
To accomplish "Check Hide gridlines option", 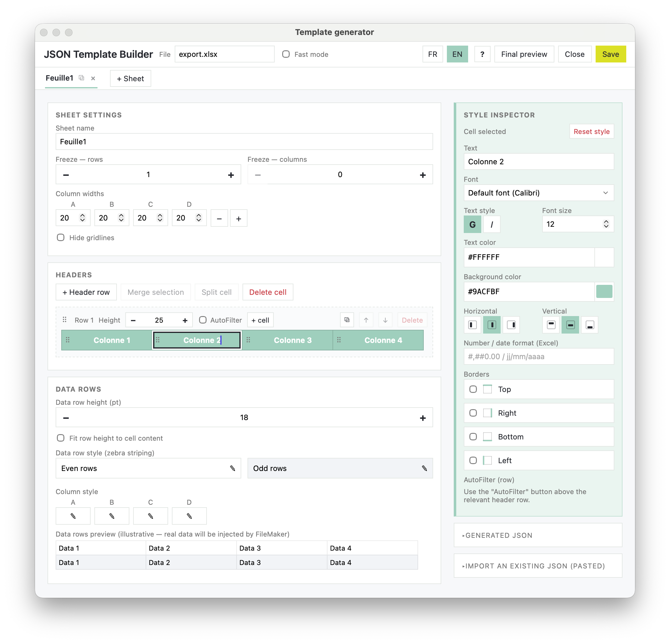I will [x=61, y=237].
